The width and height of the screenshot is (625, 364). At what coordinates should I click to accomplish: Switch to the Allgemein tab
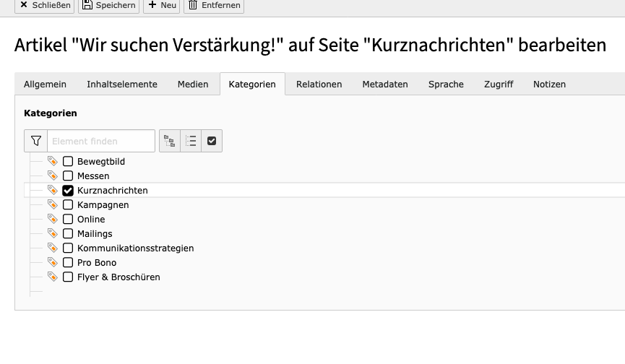tap(45, 84)
